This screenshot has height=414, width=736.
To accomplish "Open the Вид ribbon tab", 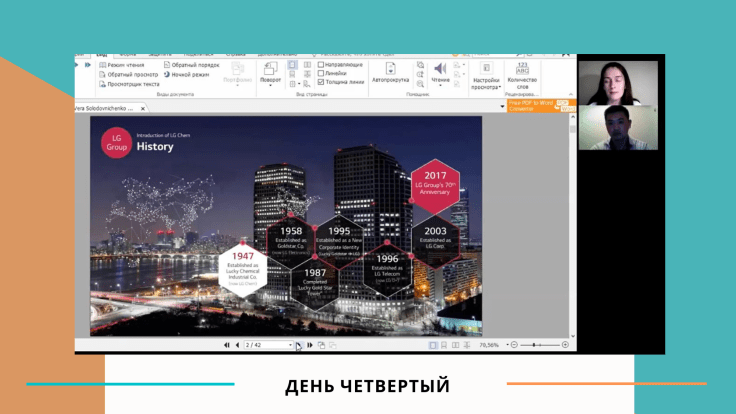I will point(102,56).
